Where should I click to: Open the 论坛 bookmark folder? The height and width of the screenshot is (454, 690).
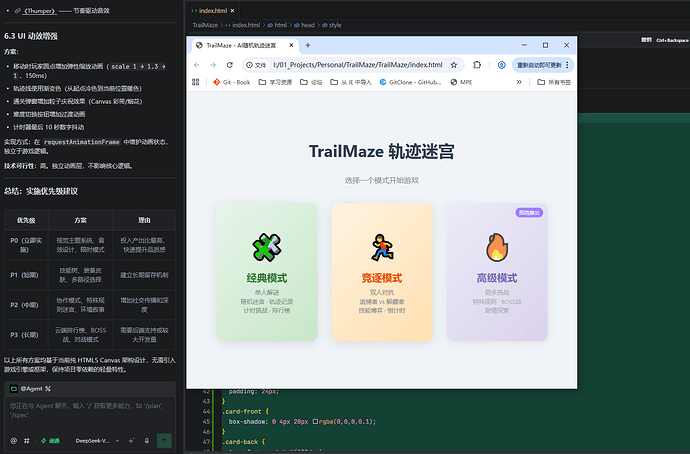(x=311, y=82)
